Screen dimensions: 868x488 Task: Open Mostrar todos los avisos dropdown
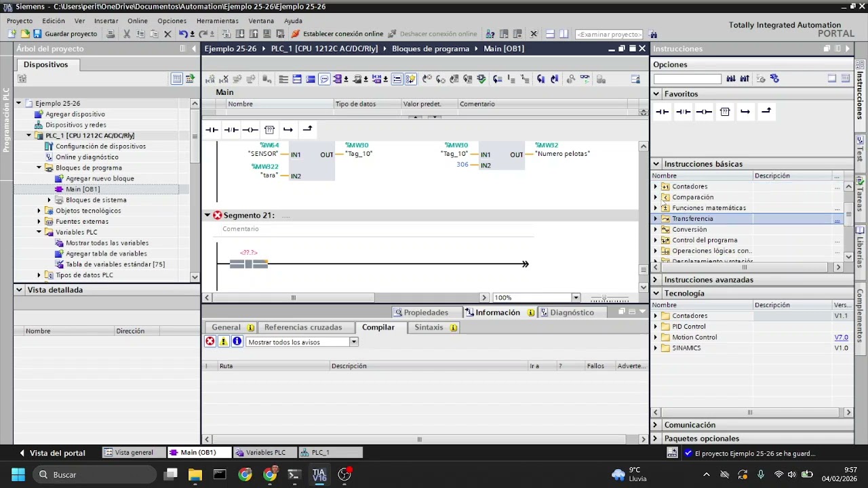(x=353, y=342)
